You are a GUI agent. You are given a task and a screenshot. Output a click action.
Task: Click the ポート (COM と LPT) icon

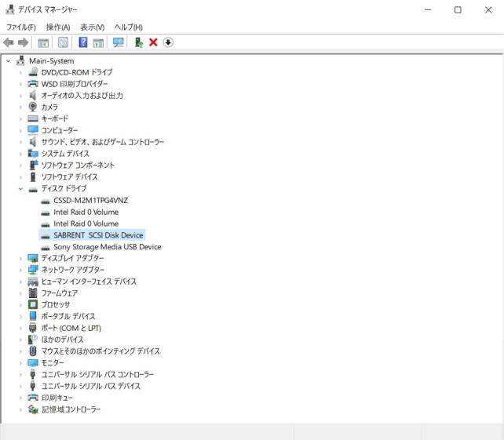pyautogui.click(x=33, y=328)
